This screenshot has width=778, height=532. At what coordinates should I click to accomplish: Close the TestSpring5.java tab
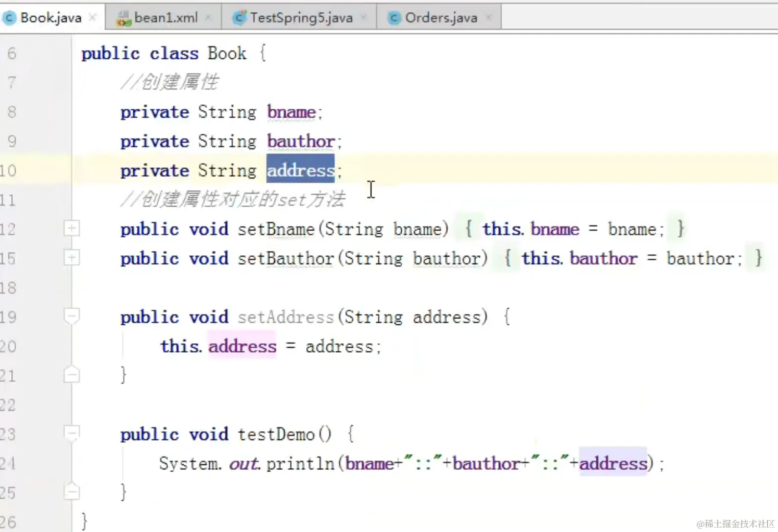364,18
